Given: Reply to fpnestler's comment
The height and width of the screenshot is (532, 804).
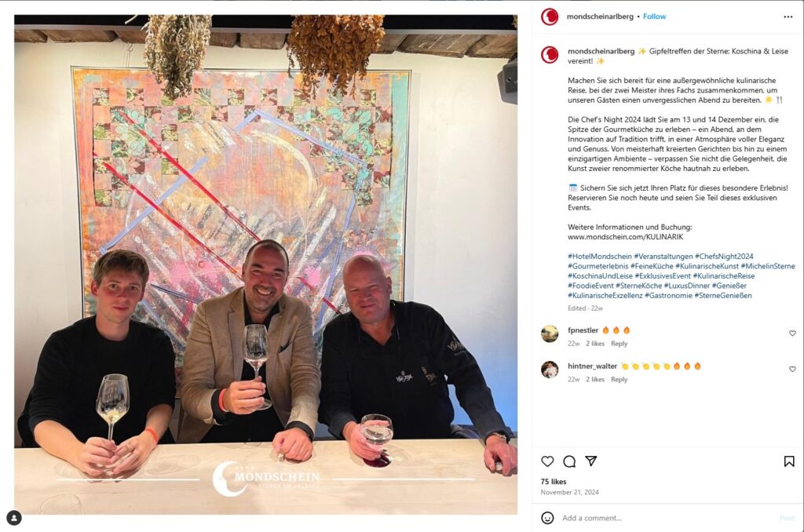Looking at the screenshot, I should [x=619, y=344].
